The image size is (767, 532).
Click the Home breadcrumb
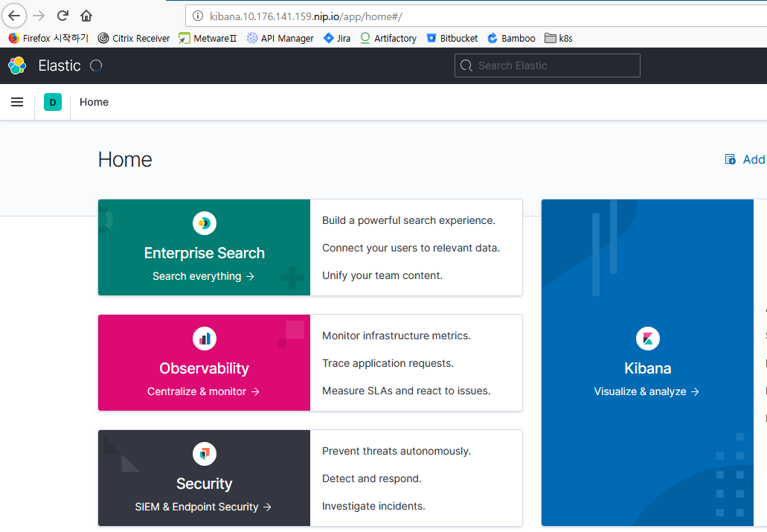click(x=94, y=102)
